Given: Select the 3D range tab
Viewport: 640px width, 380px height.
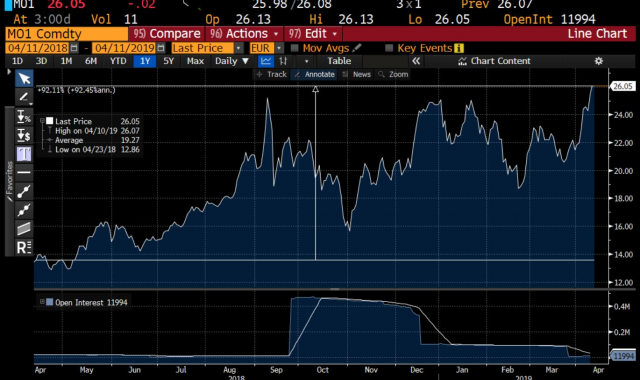Looking at the screenshot, I should click(x=41, y=61).
